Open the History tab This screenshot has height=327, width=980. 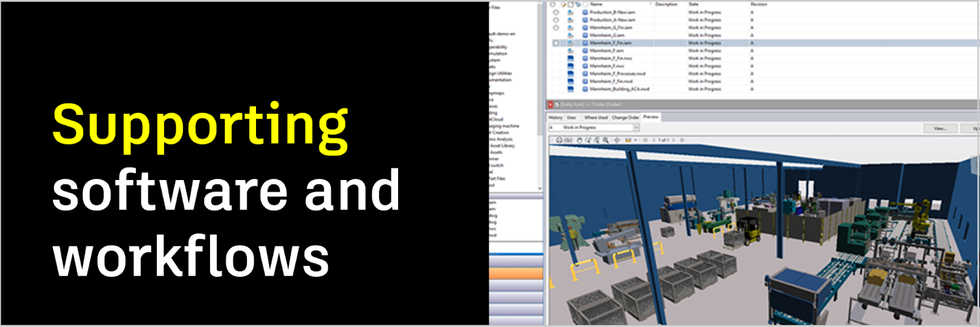click(x=556, y=117)
